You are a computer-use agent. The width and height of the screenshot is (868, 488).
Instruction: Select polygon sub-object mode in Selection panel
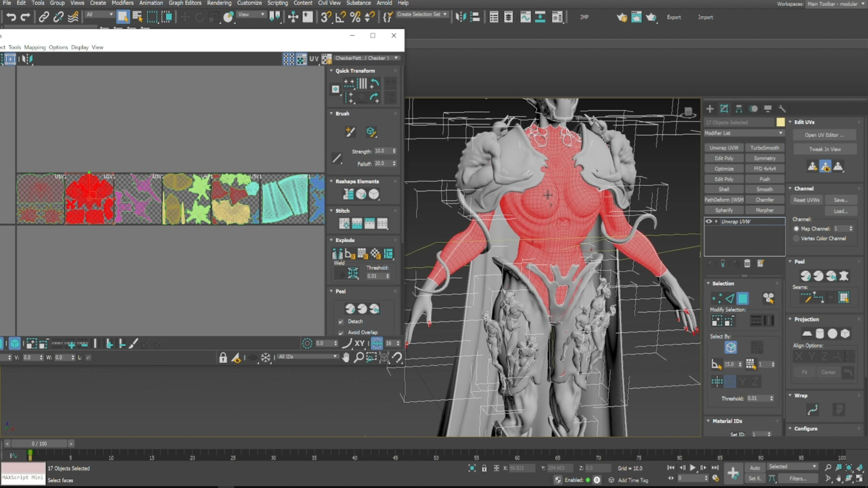tap(743, 298)
